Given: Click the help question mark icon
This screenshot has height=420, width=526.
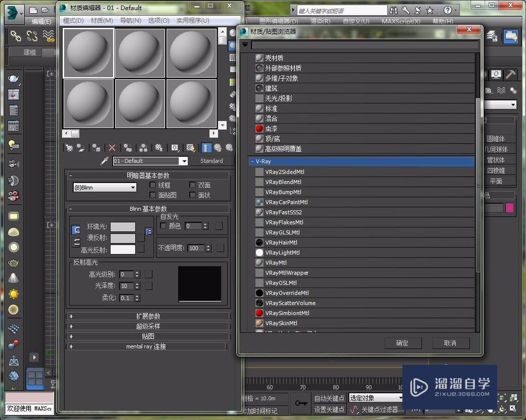Looking at the screenshot, I should [448, 11].
